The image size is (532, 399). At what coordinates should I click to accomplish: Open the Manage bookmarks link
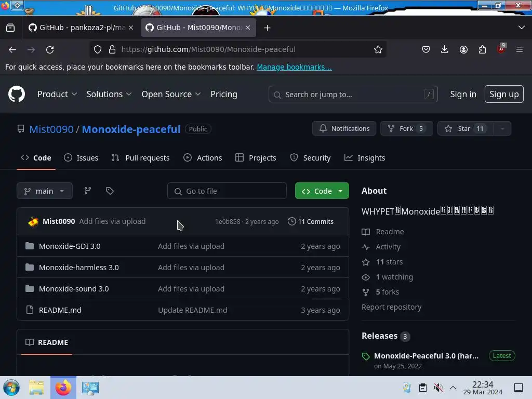[x=294, y=67]
